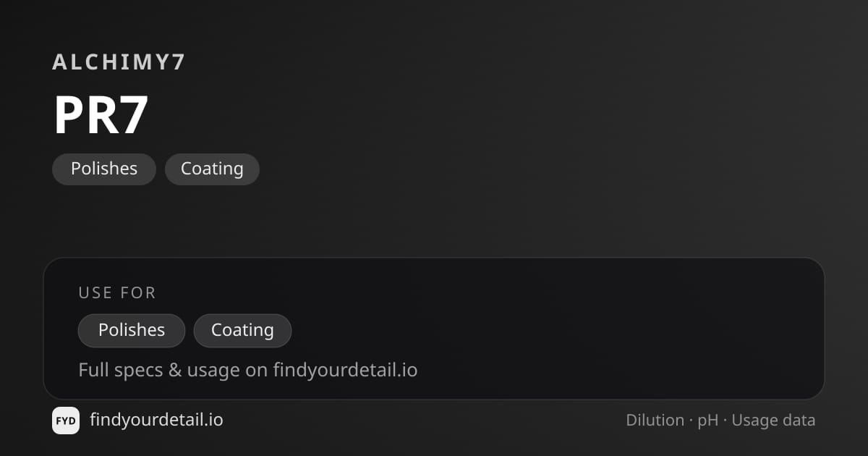Click dot separator between pH and Usage data
Image resolution: width=868 pixels, height=456 pixels.
coord(725,421)
